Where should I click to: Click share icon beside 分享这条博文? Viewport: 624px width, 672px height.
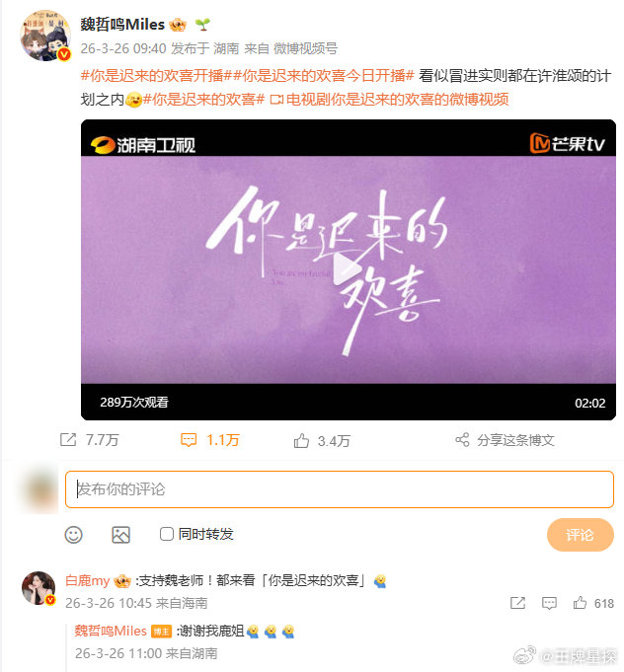(462, 440)
